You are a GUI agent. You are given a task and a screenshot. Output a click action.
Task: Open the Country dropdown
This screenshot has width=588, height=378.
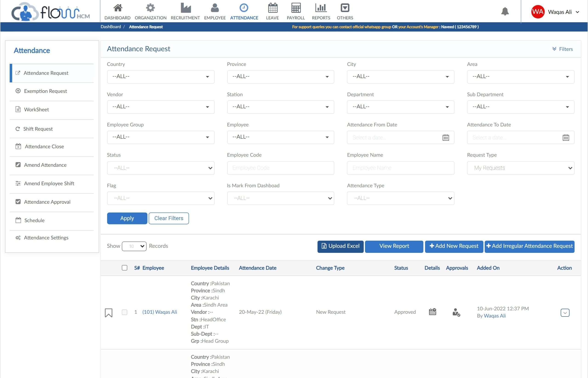161,76
